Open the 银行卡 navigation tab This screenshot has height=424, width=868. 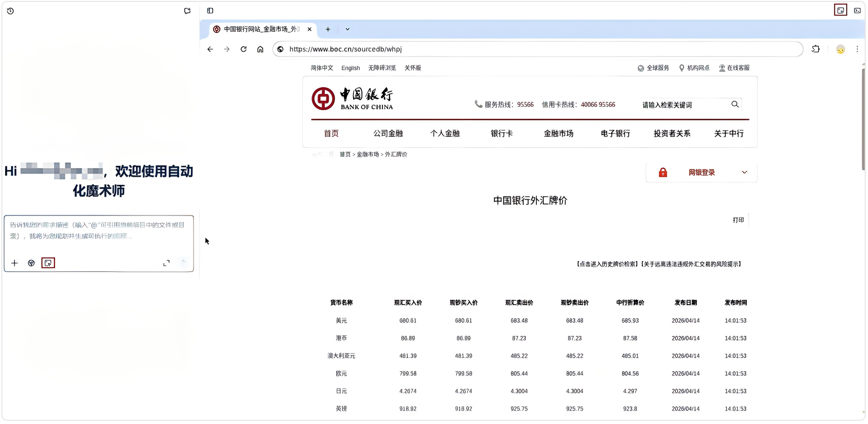coord(502,133)
